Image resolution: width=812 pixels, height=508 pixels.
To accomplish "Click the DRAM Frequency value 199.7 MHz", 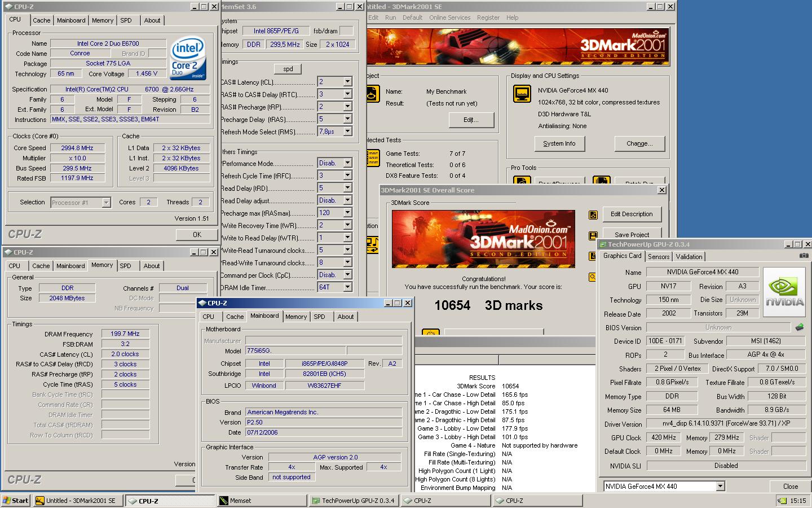I will click(125, 334).
